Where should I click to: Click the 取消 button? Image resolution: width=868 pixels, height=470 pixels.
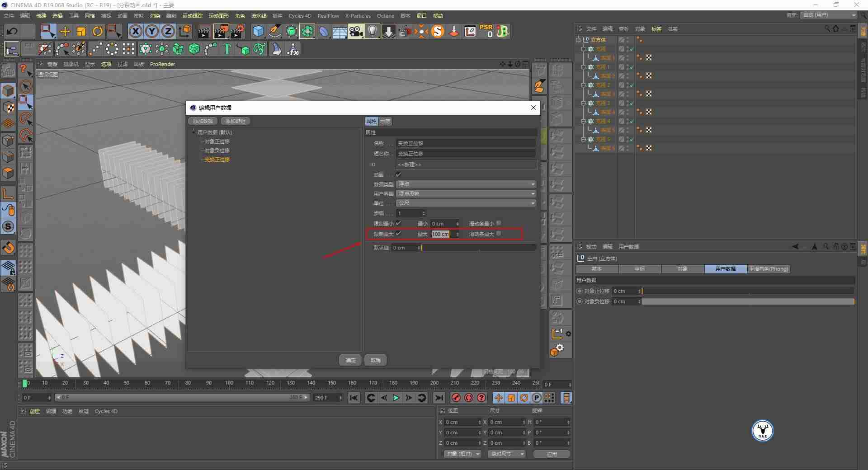point(376,360)
